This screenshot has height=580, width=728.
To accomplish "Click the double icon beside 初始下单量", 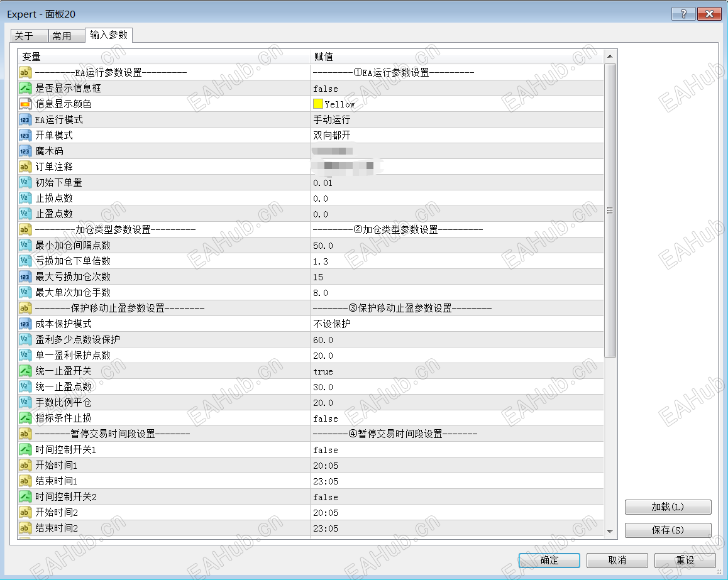I will [x=25, y=182].
